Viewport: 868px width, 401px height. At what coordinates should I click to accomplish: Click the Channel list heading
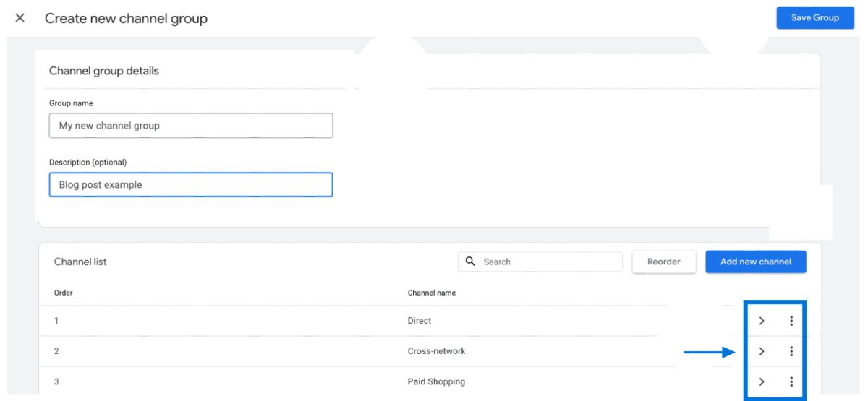coord(80,262)
